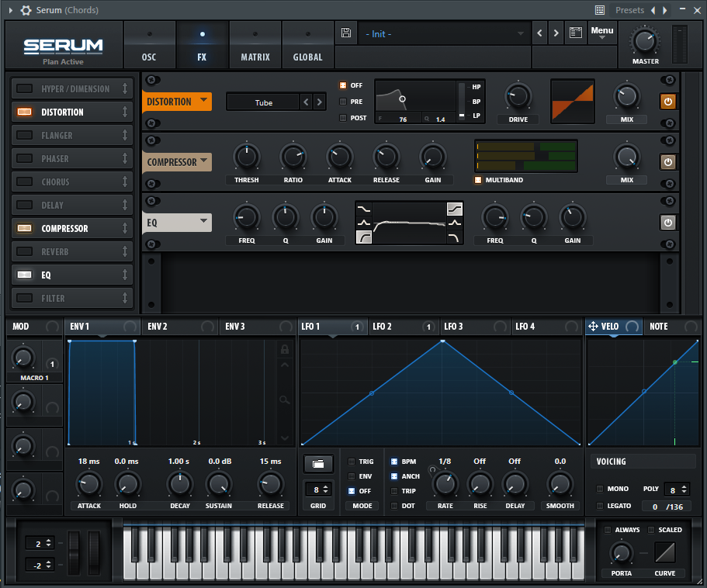
Task: Click the EQ power button
Action: 667,222
